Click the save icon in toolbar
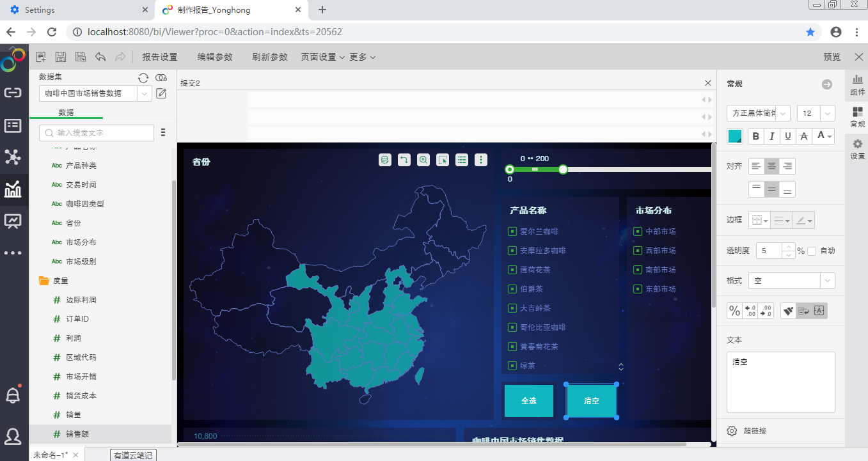 tap(61, 57)
